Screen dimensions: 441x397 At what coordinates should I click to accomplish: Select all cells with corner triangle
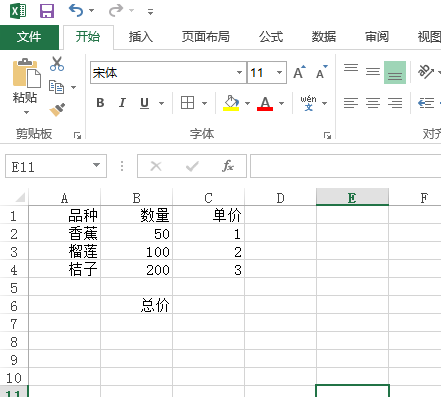(x=20, y=198)
